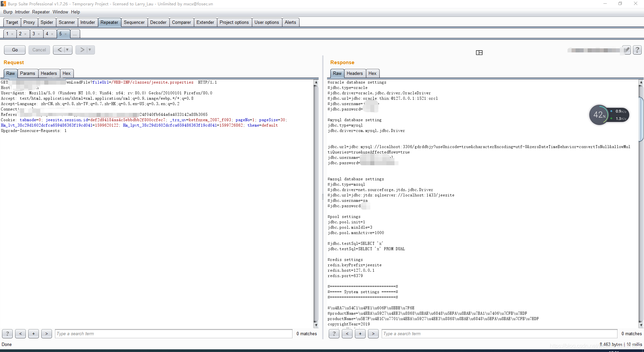Screen dimensions: 644x352
Task: Open the Intruder tab
Action: pyautogui.click(x=88, y=23)
